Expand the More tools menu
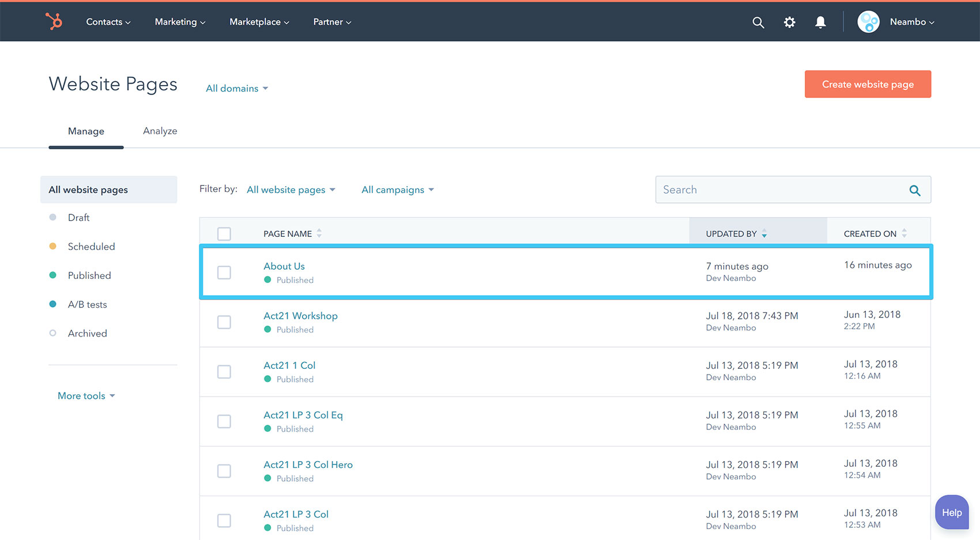Viewport: 980px width, 540px height. coord(86,396)
